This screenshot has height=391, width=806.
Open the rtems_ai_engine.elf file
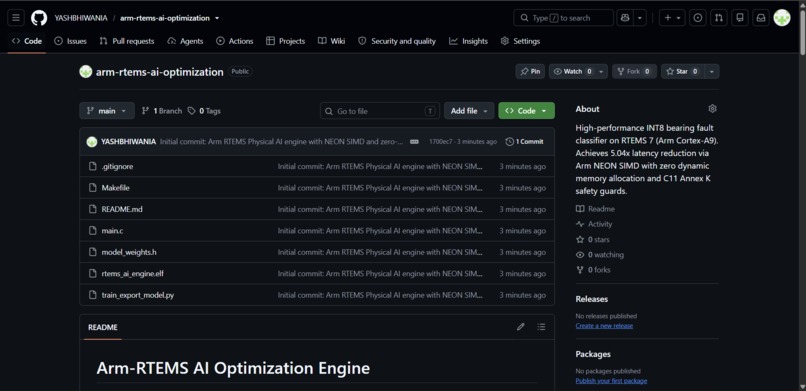[133, 274]
